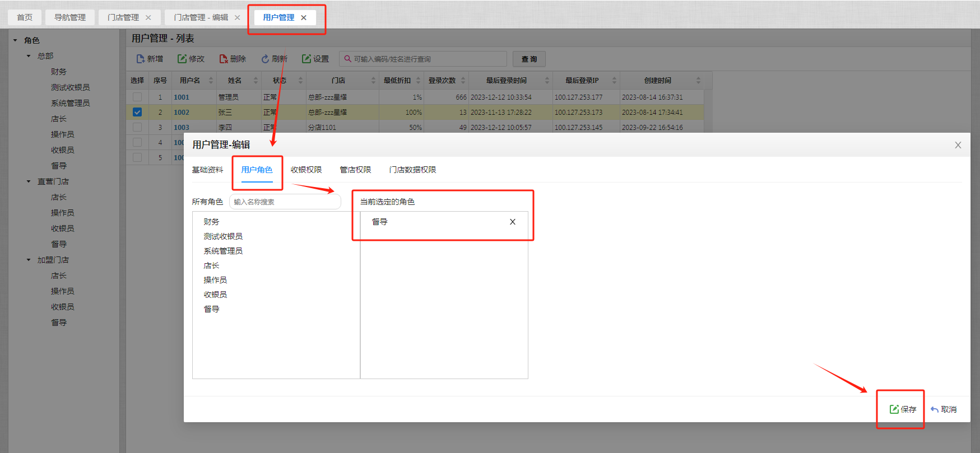The height and width of the screenshot is (453, 980).
Task: Collapse the 直营门店 tree node
Action: (29, 181)
